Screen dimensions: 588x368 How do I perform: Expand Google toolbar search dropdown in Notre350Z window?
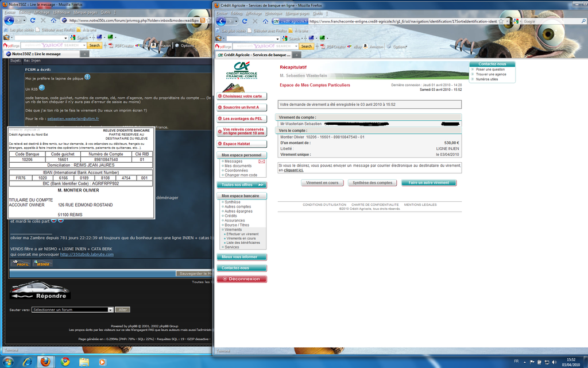[65, 37]
